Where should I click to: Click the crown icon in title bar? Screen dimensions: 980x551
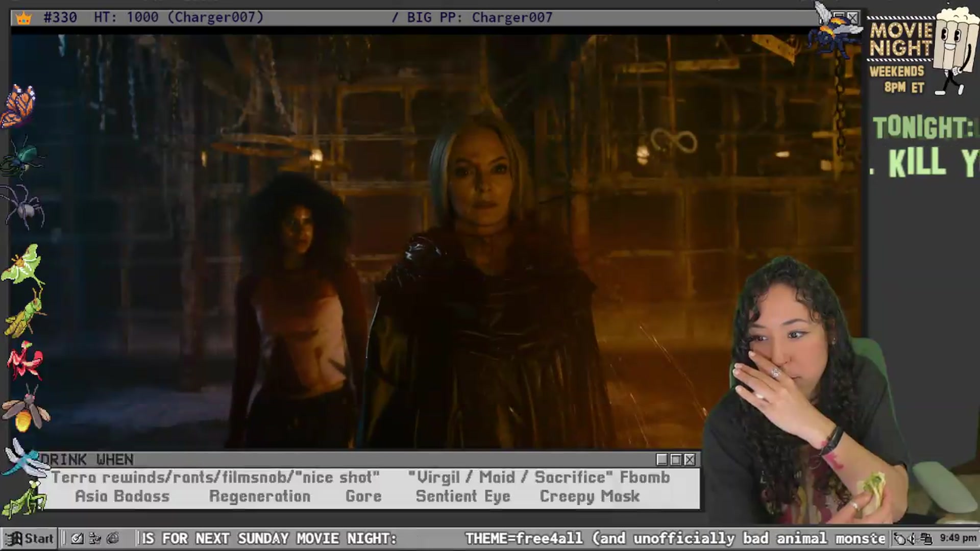[x=23, y=18]
